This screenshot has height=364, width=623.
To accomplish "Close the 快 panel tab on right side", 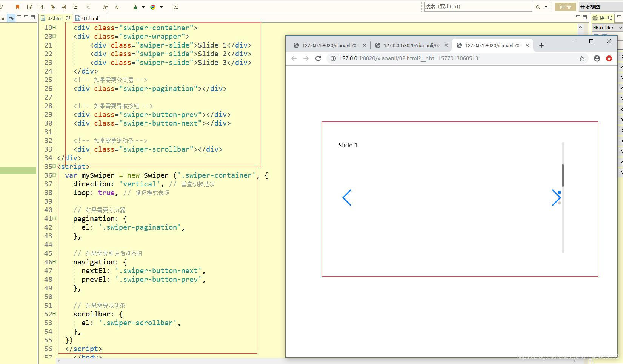I will click(609, 18).
